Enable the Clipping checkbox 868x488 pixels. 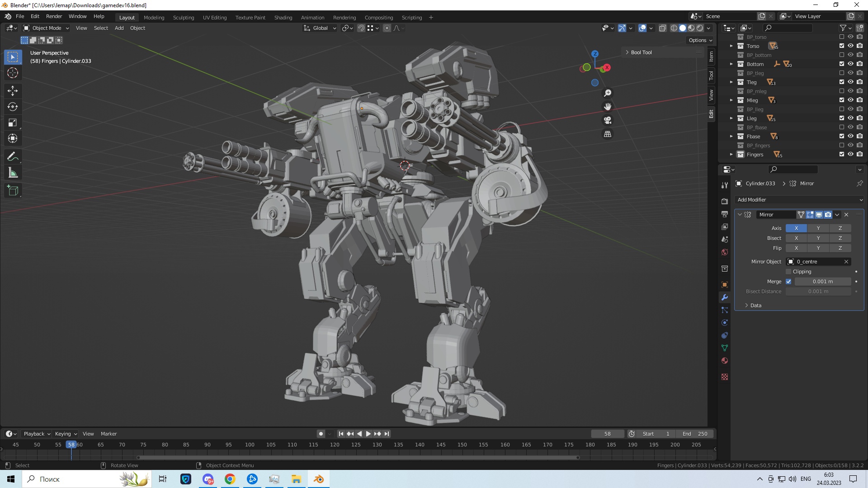[788, 272]
